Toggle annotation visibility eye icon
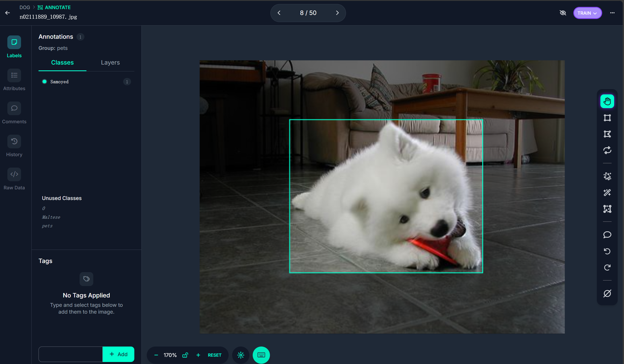This screenshot has width=624, height=364. pyautogui.click(x=563, y=13)
